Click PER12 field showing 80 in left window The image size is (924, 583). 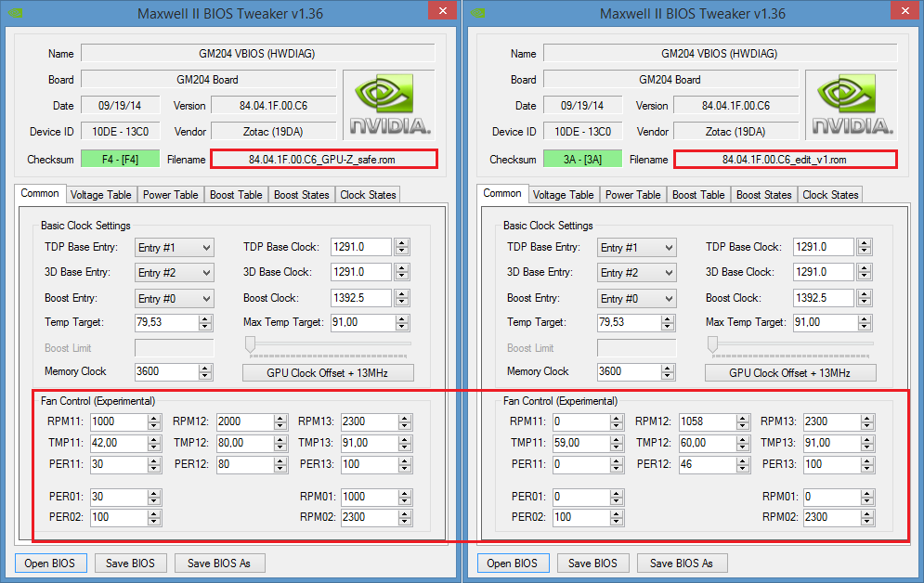(x=244, y=464)
